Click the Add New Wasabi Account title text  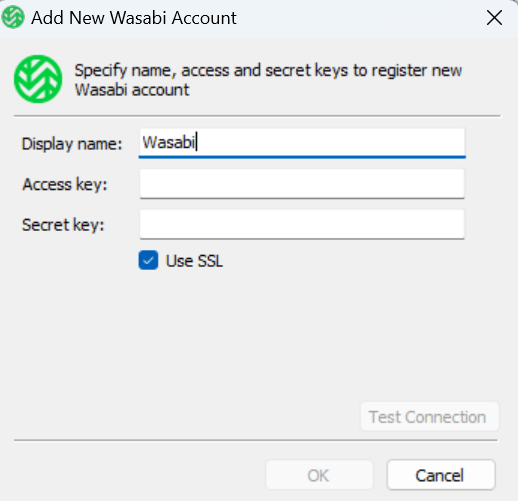(x=134, y=18)
